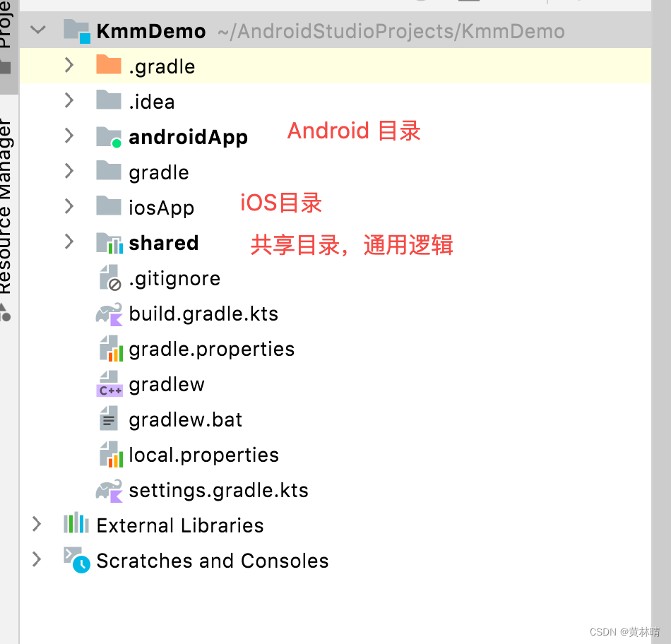The width and height of the screenshot is (671, 644).
Task: Select the local.properties file name
Action: click(203, 455)
